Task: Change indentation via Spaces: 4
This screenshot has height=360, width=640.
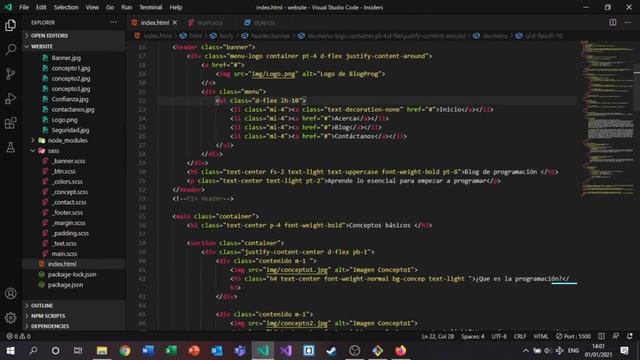Action: [473, 336]
